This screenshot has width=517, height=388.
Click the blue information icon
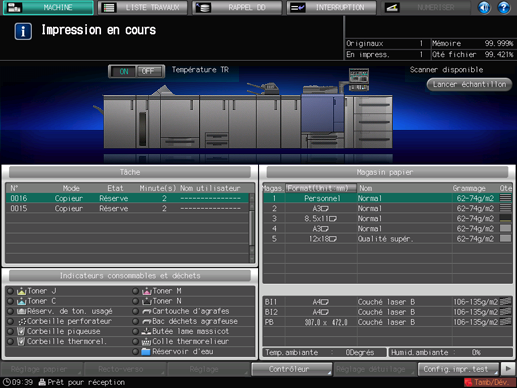[x=23, y=31]
